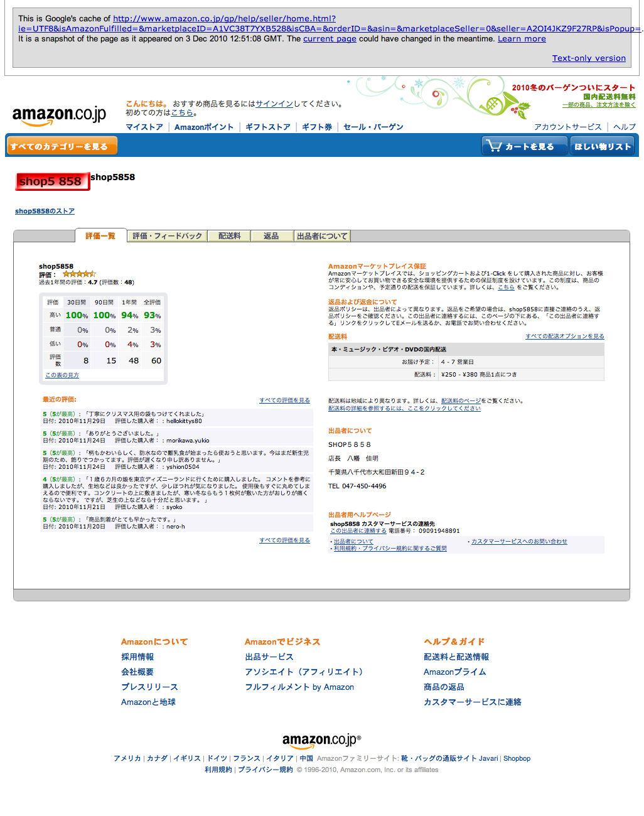
Task: Open プレスリリース footer link
Action: (x=149, y=687)
